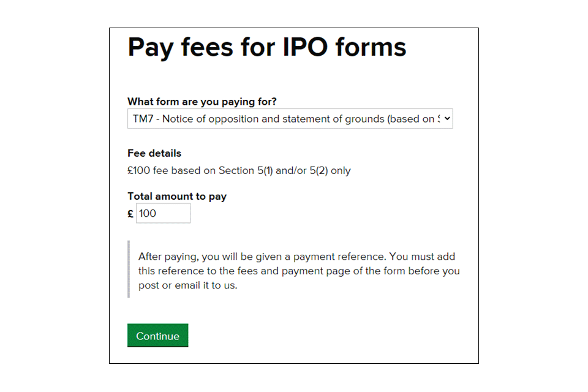Click 'Section 5(1)' in the fee description
Viewport: 588px width, 392px height.
[x=246, y=171]
